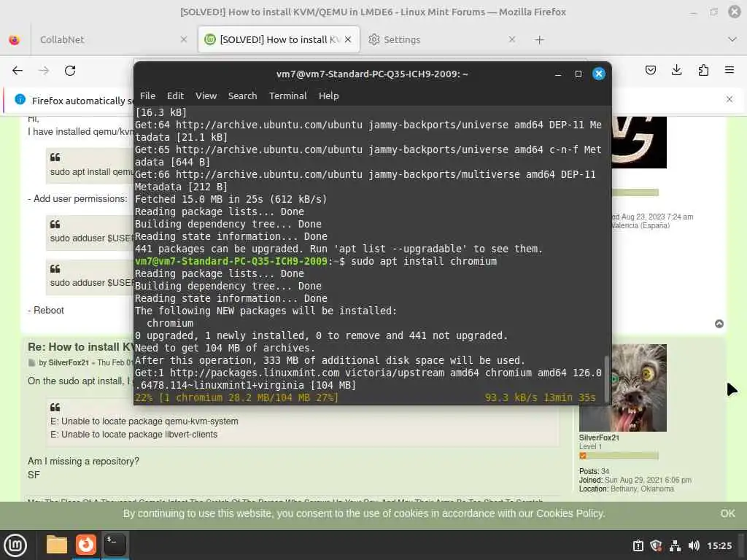
Task: Dismiss the Firefox notification bar
Action: [729, 99]
